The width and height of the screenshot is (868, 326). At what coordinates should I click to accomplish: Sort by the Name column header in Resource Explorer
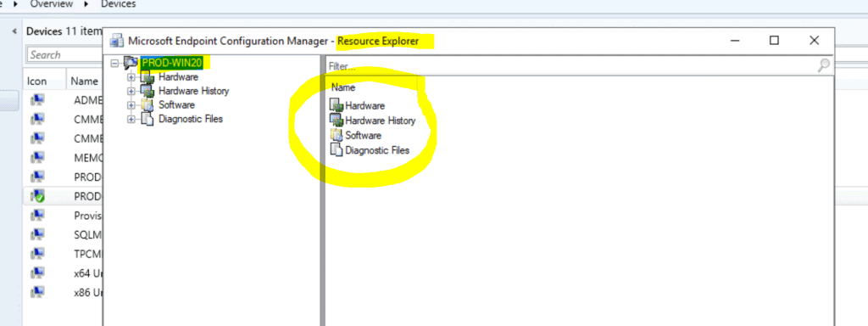343,87
